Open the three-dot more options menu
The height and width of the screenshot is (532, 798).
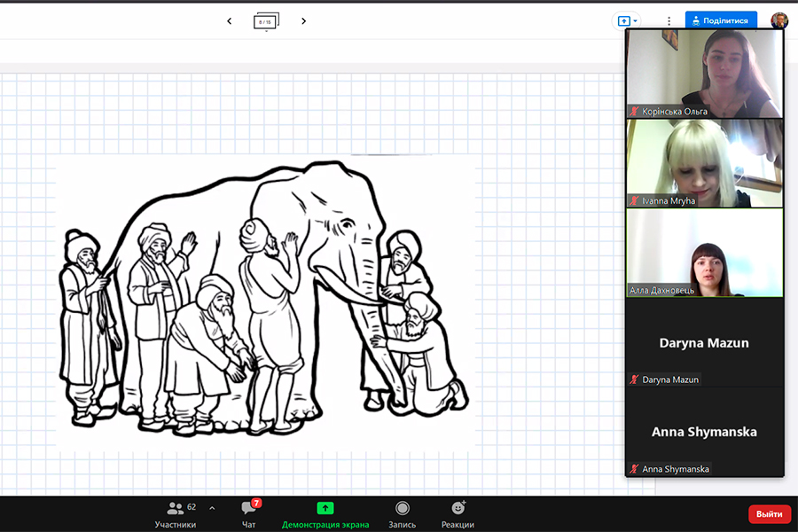click(669, 20)
